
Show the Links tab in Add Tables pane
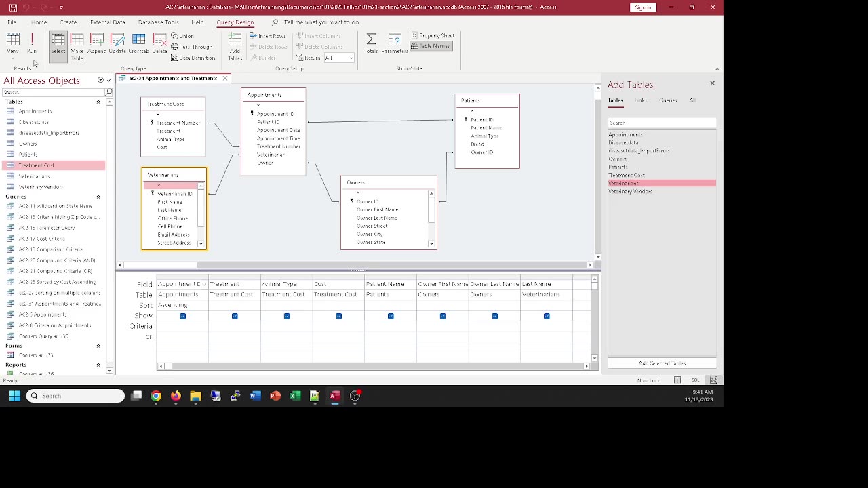640,100
